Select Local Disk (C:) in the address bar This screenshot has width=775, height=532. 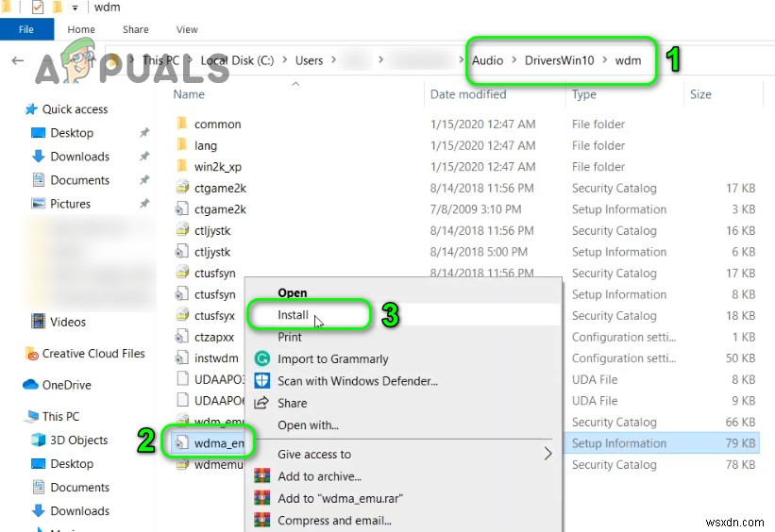(x=237, y=60)
